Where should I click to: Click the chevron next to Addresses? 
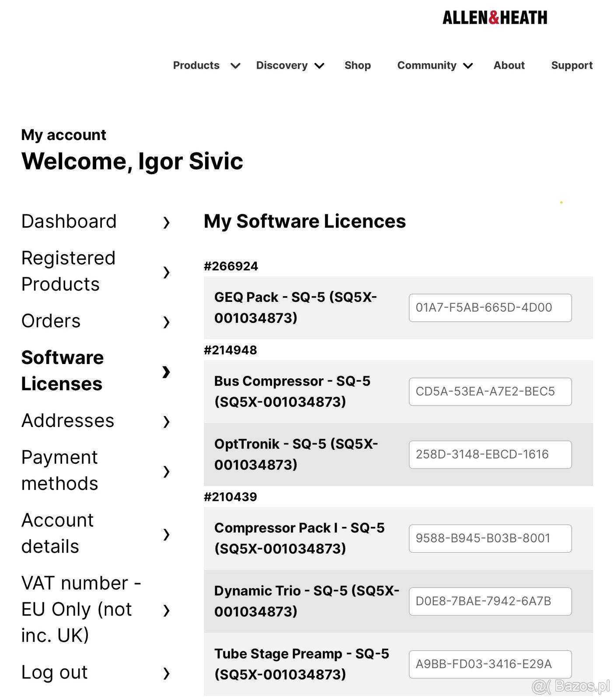[x=166, y=422]
